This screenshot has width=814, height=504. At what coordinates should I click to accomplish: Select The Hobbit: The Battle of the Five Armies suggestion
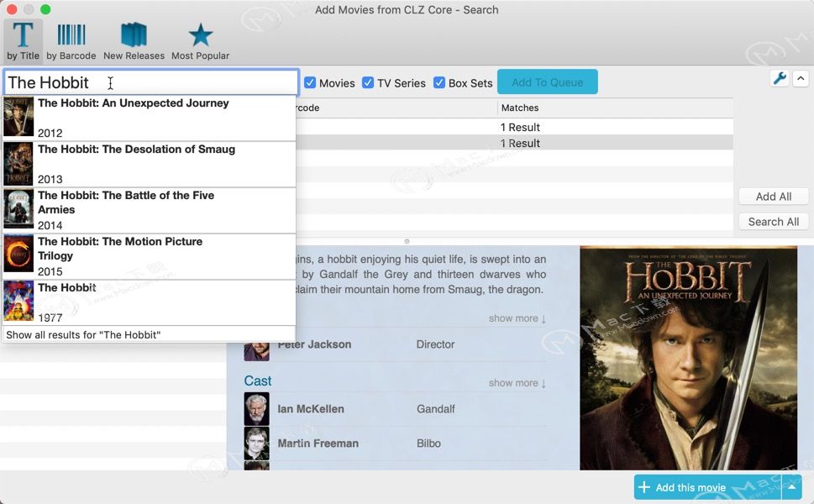coord(150,210)
